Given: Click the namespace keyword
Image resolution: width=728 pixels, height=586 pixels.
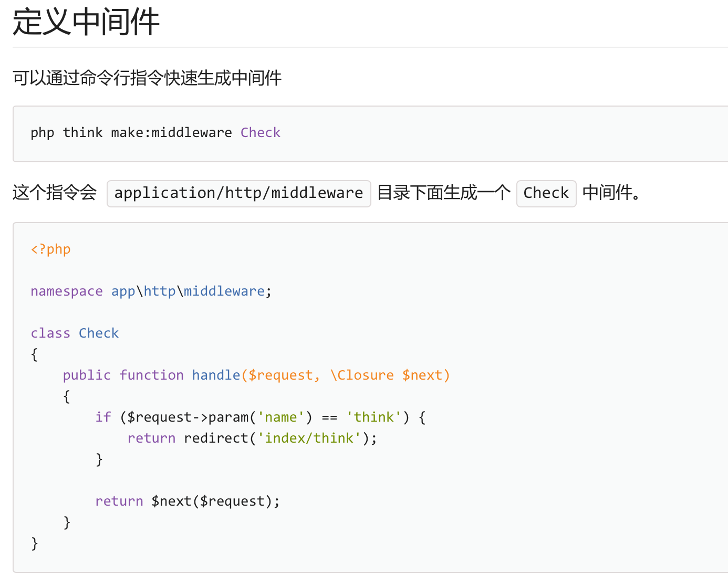Looking at the screenshot, I should pos(67,291).
